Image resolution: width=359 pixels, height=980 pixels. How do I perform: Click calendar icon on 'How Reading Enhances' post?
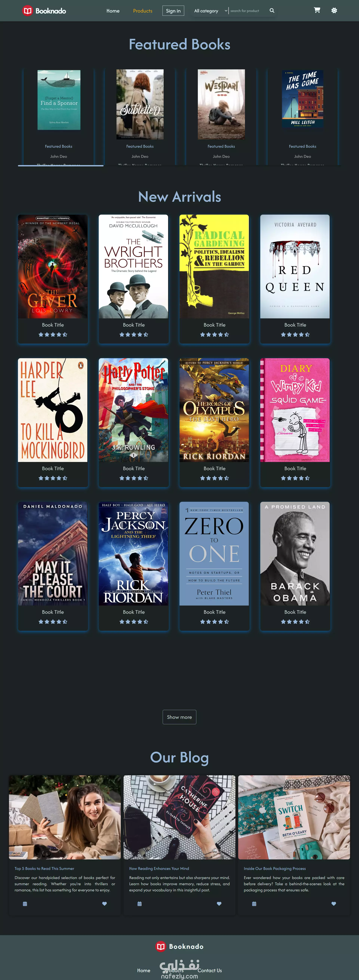click(139, 904)
